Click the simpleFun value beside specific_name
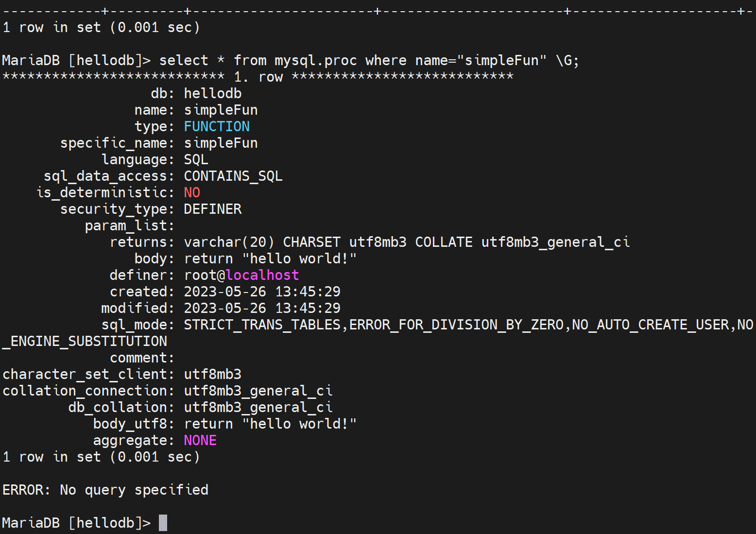756x534 pixels. pyautogui.click(x=221, y=143)
